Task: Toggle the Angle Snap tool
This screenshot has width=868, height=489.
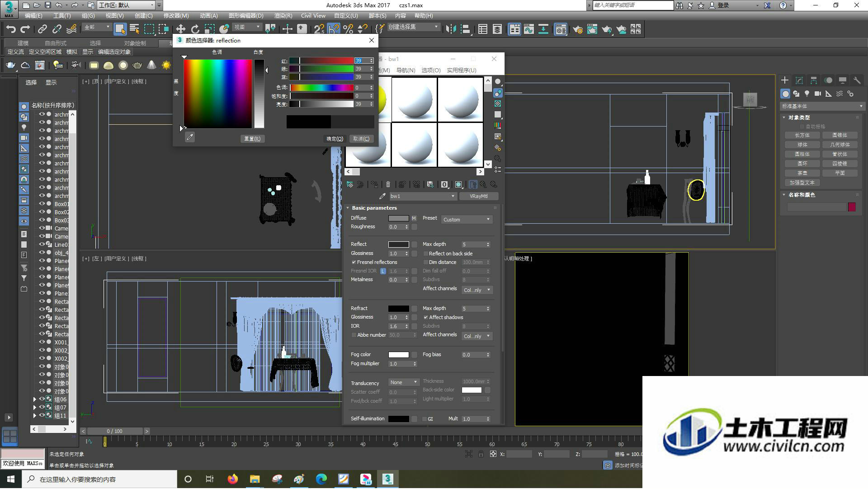Action: [x=334, y=29]
